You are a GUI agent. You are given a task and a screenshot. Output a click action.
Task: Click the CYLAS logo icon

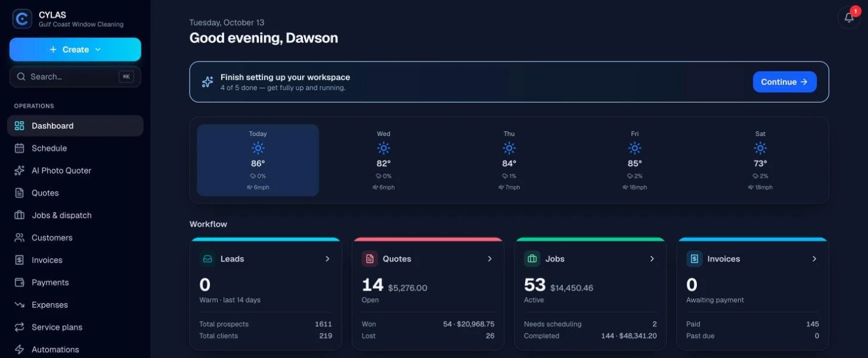click(x=22, y=19)
